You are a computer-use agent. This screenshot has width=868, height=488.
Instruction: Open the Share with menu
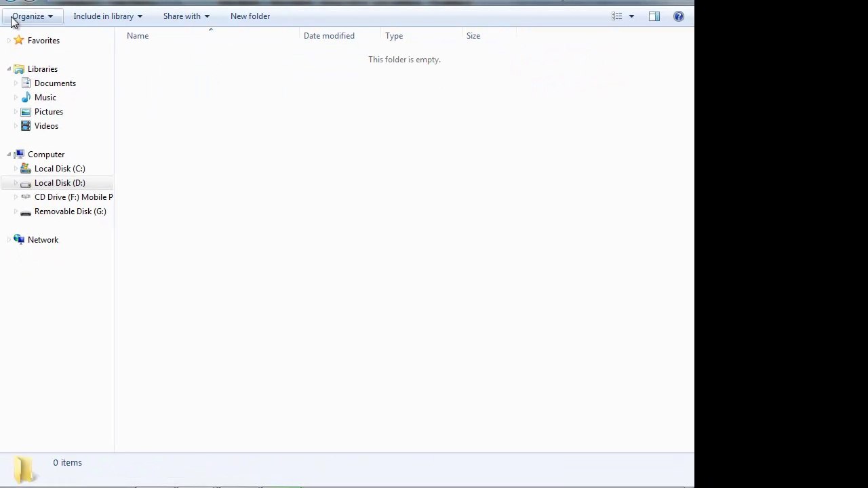(x=186, y=16)
